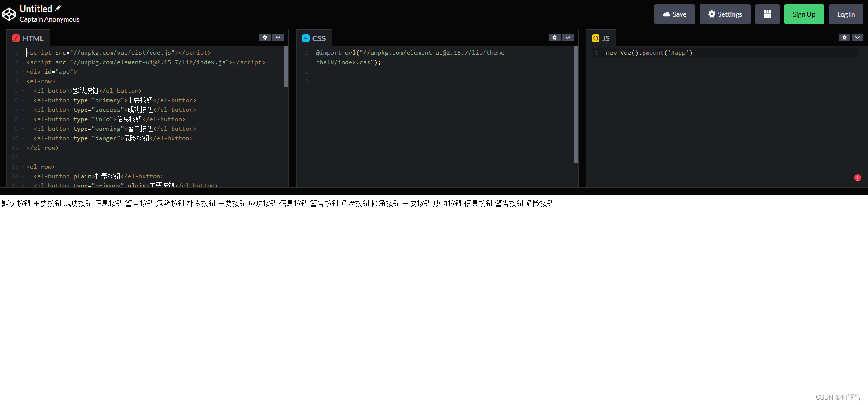868x405 pixels.
Task: Click the CodePen logo icon
Action: tap(9, 14)
